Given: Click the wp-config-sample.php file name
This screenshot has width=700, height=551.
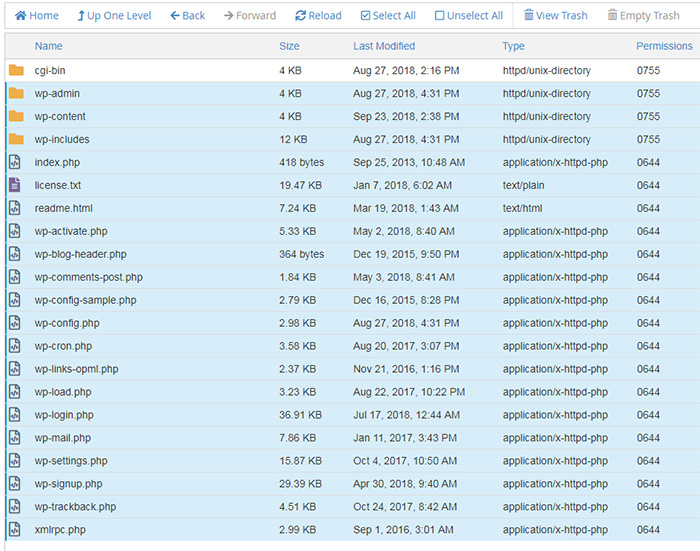Looking at the screenshot, I should point(86,301).
